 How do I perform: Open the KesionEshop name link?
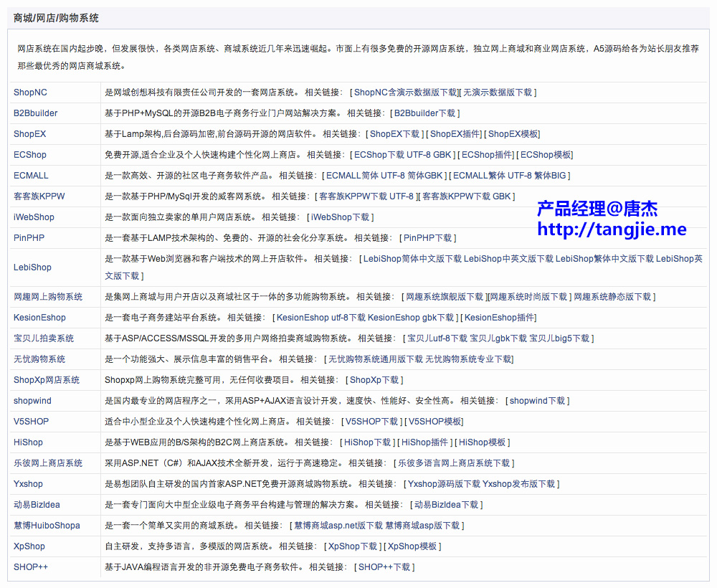tap(39, 318)
